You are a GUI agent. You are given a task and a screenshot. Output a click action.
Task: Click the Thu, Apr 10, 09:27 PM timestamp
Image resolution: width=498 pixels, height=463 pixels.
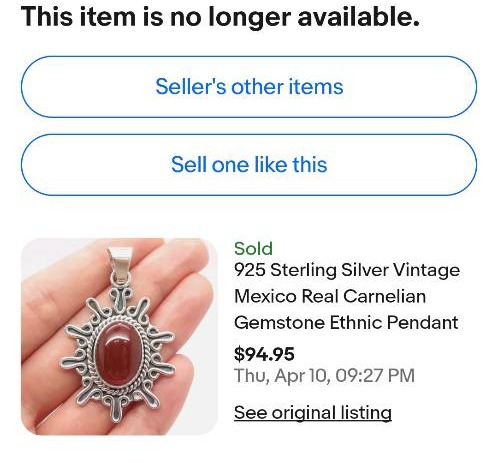click(324, 376)
